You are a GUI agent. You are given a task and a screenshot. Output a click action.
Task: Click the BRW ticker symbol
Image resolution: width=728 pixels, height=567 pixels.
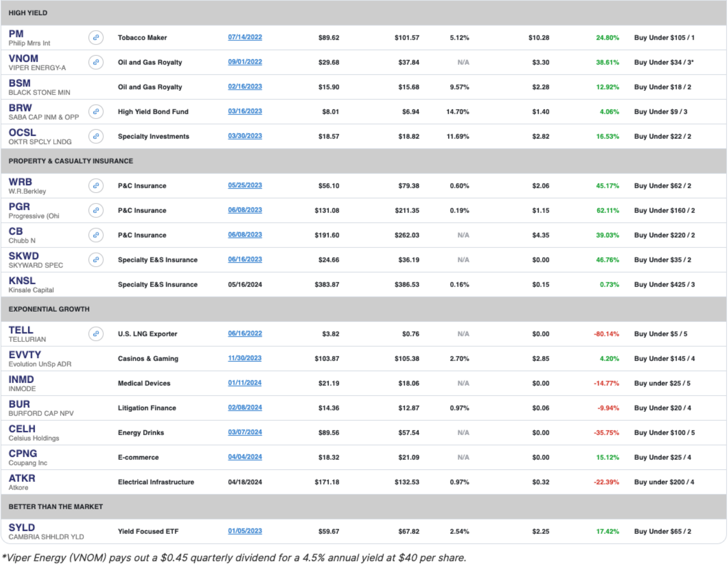(x=20, y=108)
